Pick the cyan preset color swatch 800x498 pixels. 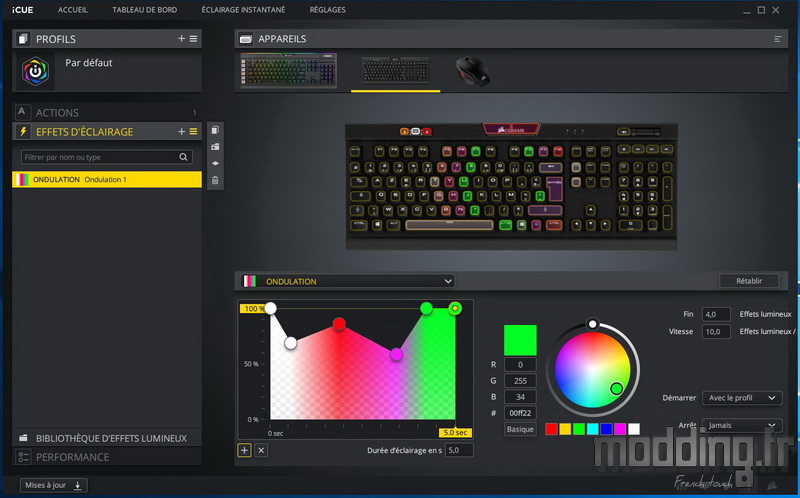592,429
